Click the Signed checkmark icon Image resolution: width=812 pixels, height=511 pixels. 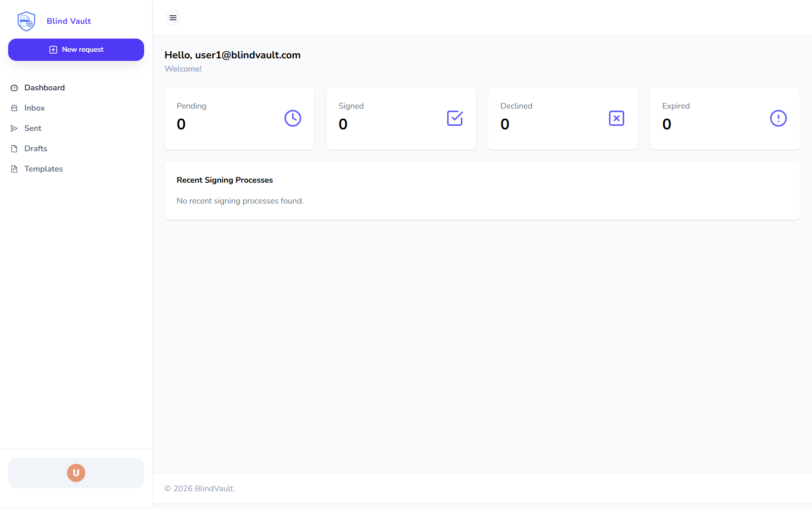[x=455, y=118]
